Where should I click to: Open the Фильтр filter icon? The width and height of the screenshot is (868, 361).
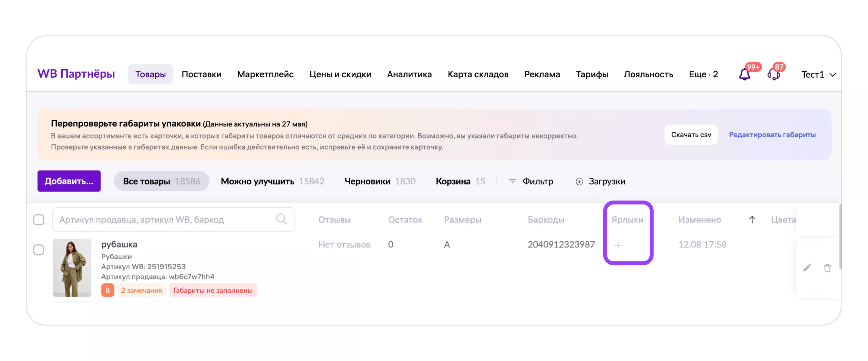[x=512, y=181]
